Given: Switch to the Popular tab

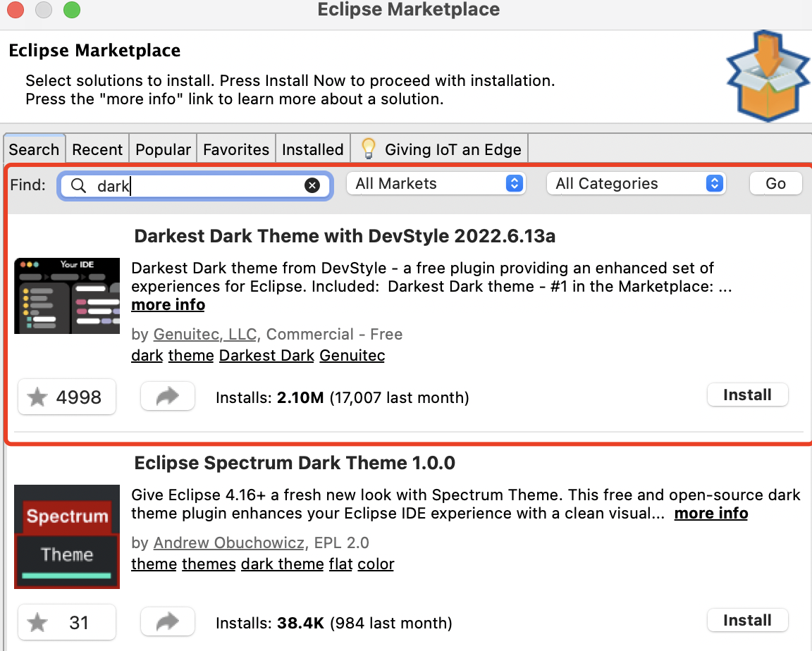Looking at the screenshot, I should [163, 149].
